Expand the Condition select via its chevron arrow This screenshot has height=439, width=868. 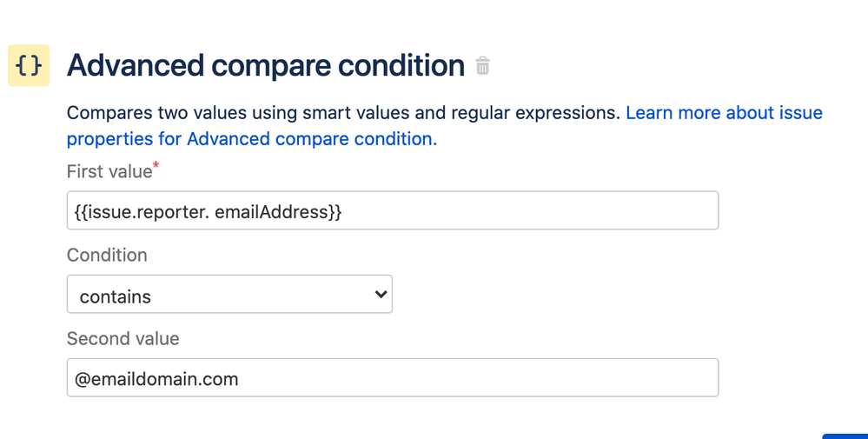click(381, 294)
